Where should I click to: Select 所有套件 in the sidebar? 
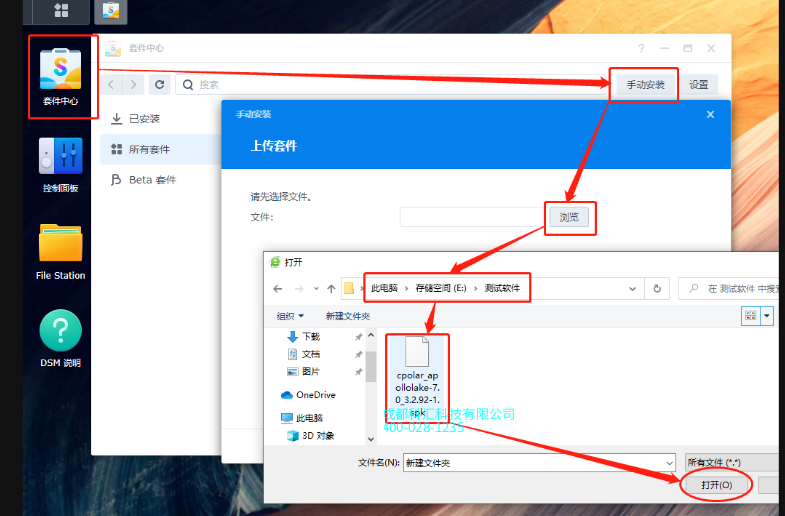click(160, 149)
